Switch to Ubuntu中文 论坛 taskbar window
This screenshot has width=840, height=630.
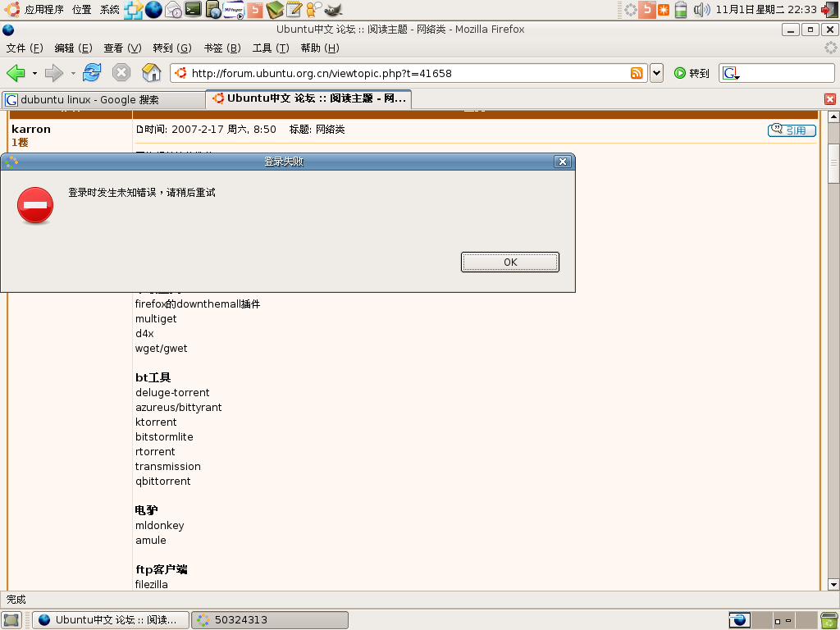[111, 620]
